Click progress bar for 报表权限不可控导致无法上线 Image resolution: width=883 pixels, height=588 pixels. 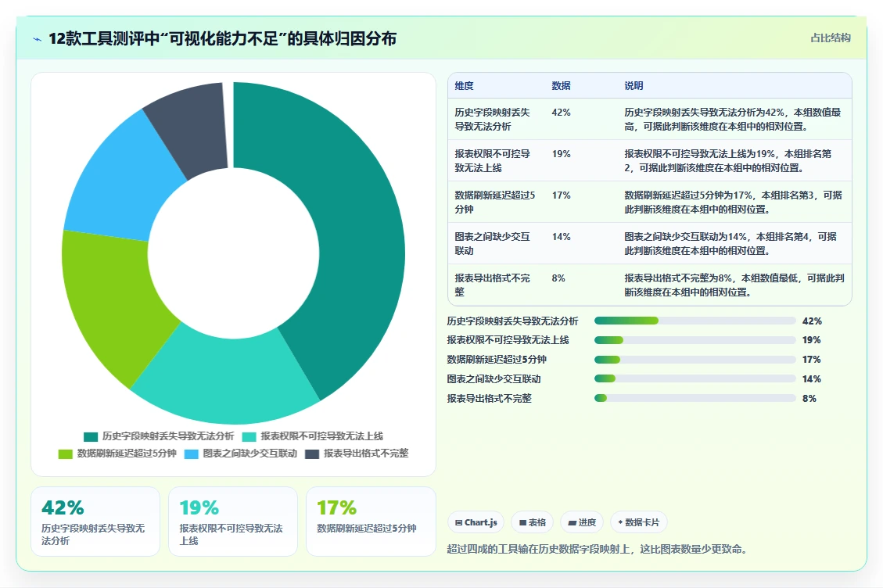[695, 340]
